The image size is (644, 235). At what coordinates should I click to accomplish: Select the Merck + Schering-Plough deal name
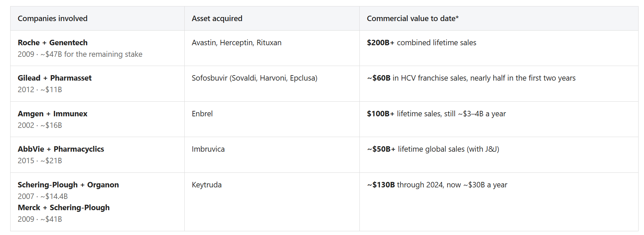(x=64, y=207)
